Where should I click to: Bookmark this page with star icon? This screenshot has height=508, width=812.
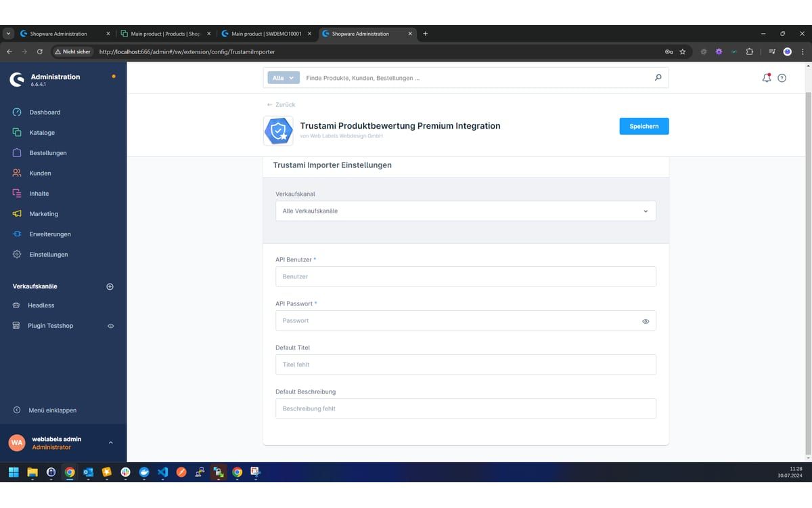(683, 51)
